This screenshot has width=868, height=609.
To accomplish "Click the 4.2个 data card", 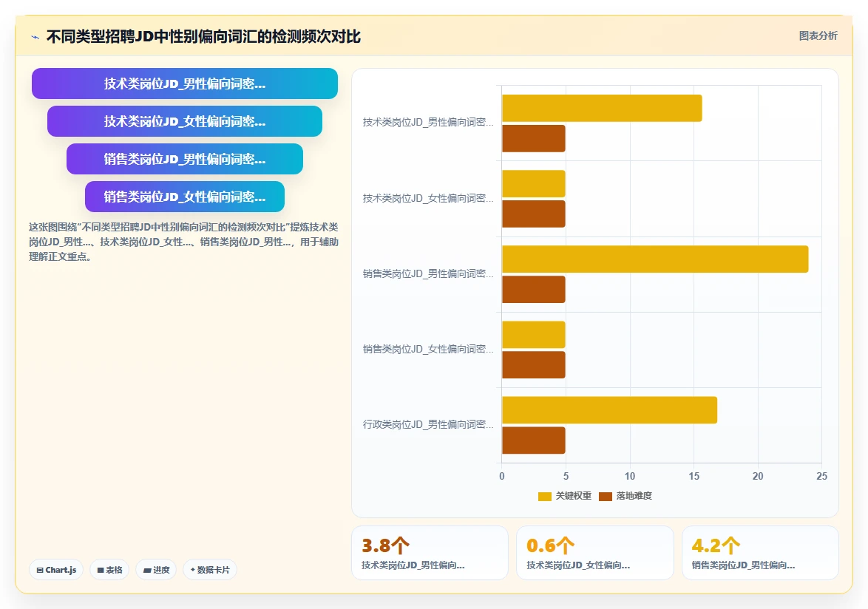I will coord(760,553).
